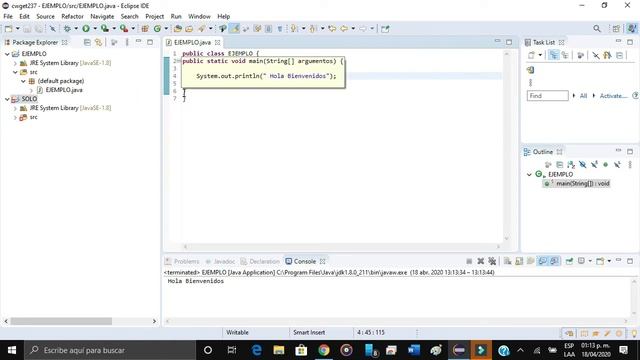Click the New Java Class icon

pos(157,29)
